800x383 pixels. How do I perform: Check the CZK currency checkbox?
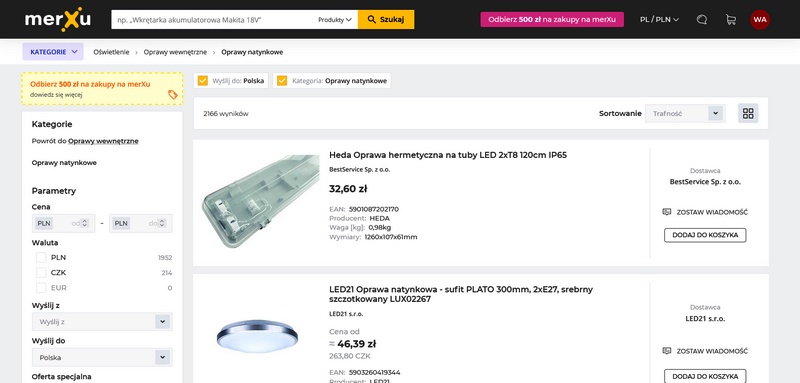tap(41, 273)
